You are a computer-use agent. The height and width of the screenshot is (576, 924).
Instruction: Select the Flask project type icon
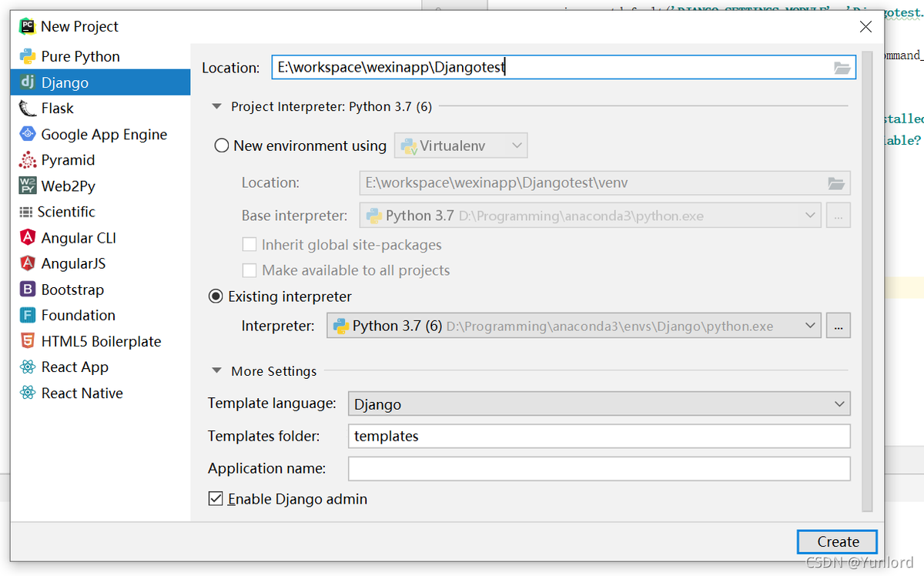tap(28, 109)
